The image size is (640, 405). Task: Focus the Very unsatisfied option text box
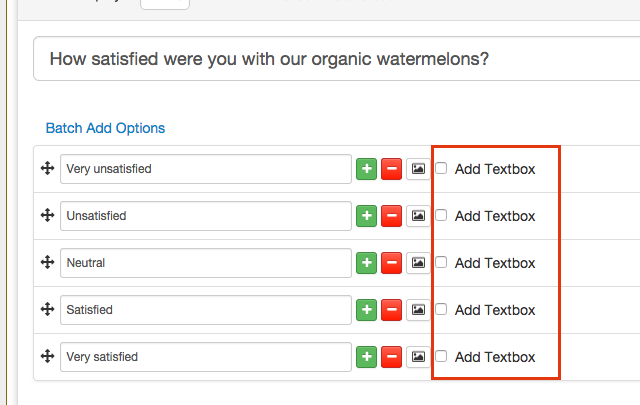coord(205,169)
